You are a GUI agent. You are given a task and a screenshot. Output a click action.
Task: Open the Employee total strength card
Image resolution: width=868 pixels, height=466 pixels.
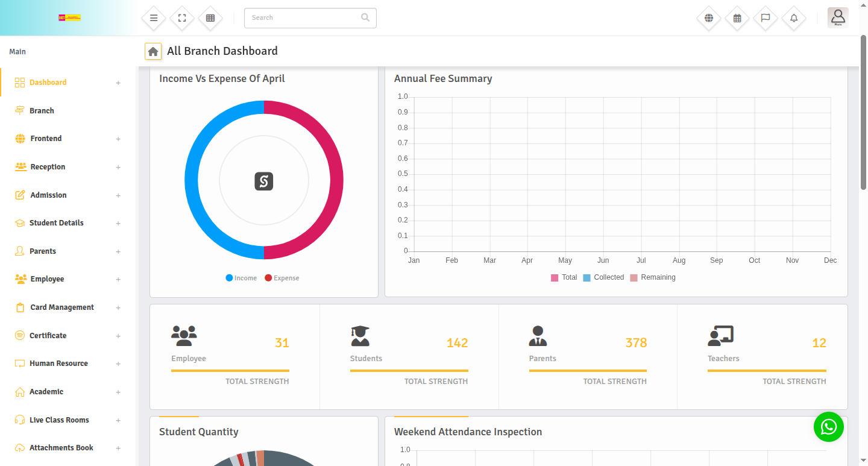(x=234, y=357)
